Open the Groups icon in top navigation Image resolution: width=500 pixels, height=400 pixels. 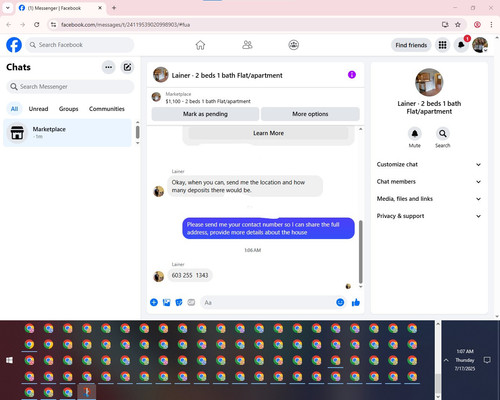tap(294, 45)
